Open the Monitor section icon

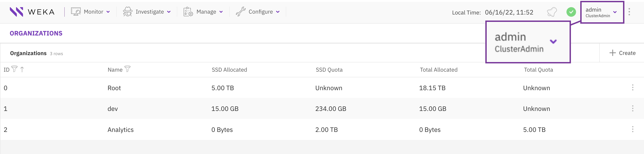[x=75, y=12]
